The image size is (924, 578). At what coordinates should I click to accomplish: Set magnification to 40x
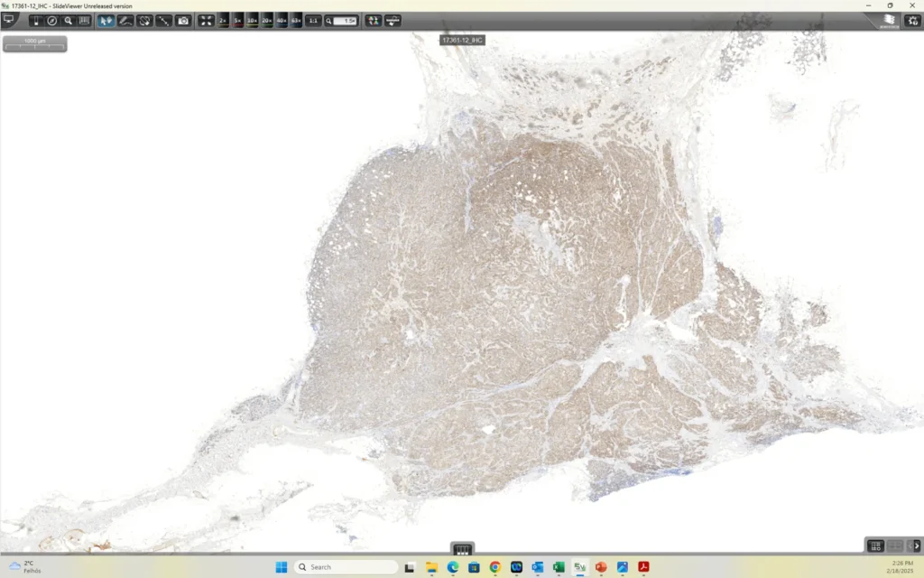(282, 21)
